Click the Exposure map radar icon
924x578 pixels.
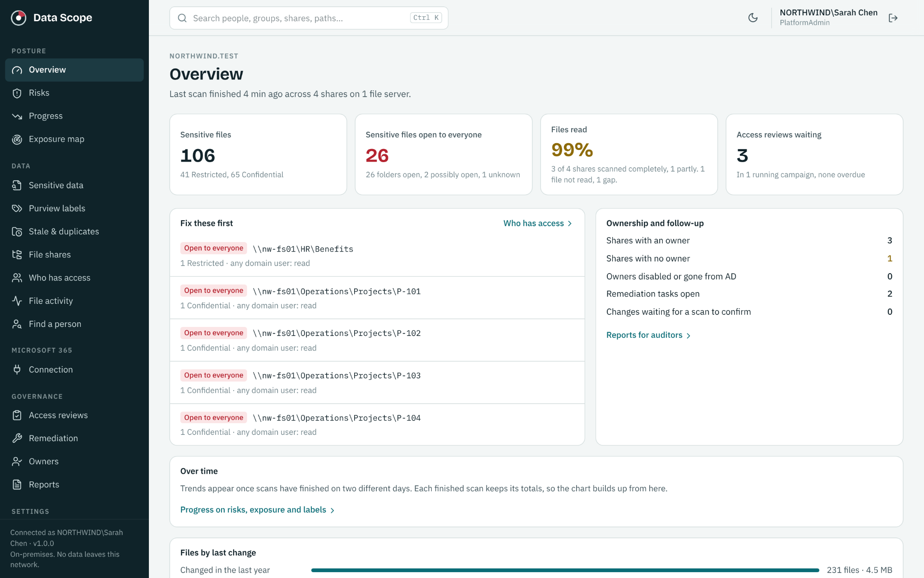pyautogui.click(x=17, y=140)
